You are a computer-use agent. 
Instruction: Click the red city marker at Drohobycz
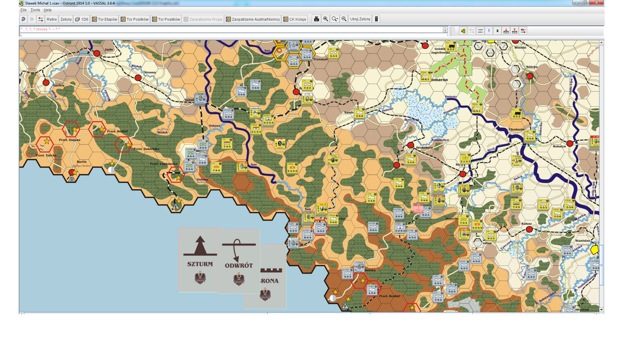coord(410,145)
